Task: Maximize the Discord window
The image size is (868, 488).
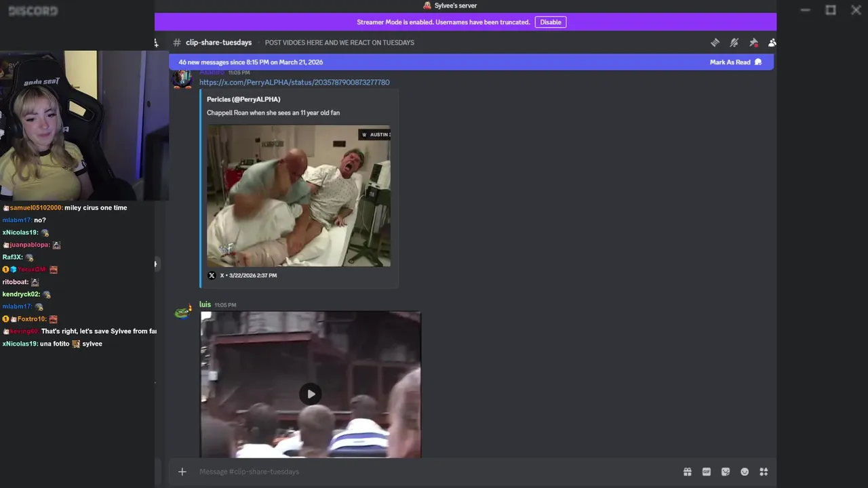Action: (831, 10)
